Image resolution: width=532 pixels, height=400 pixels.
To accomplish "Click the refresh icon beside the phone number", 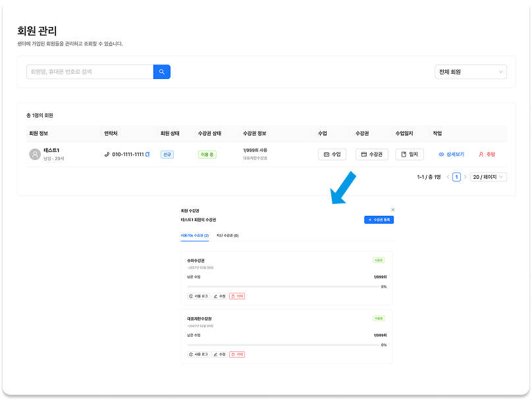I will [x=146, y=155].
